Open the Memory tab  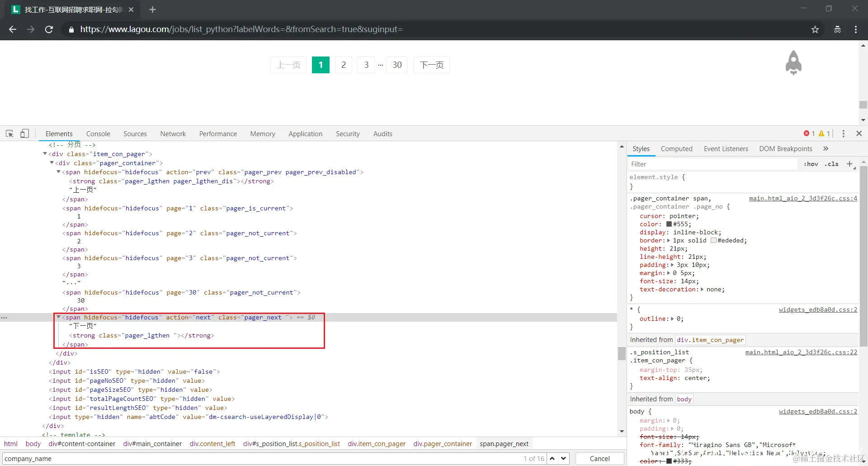point(263,133)
